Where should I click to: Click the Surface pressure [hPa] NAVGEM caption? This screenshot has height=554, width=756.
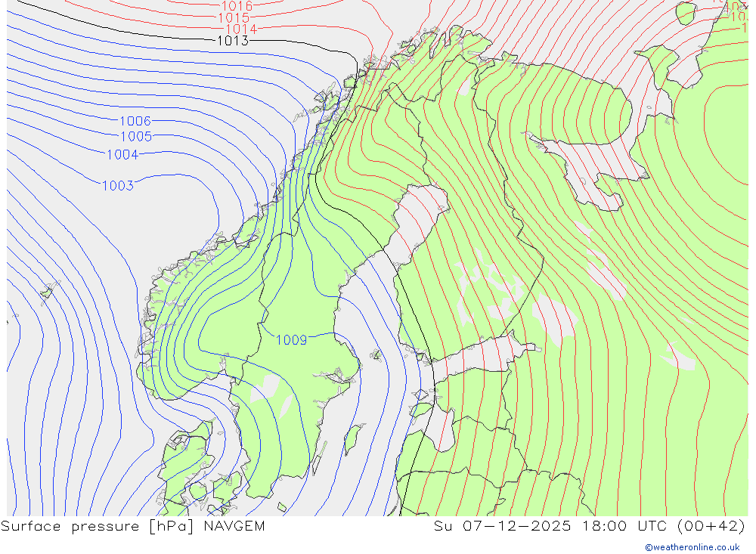[133, 526]
